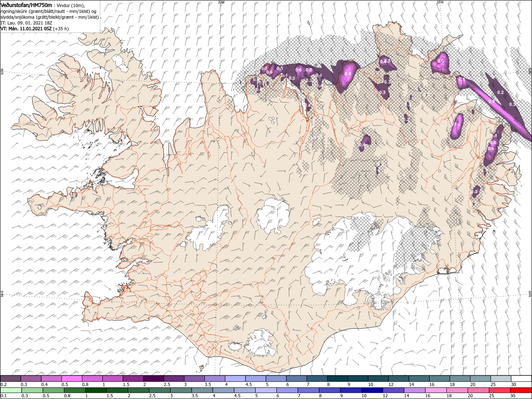Click the '20W' longitude label at the top edge
The width and height of the screenshot is (532, 399).
point(221,2)
